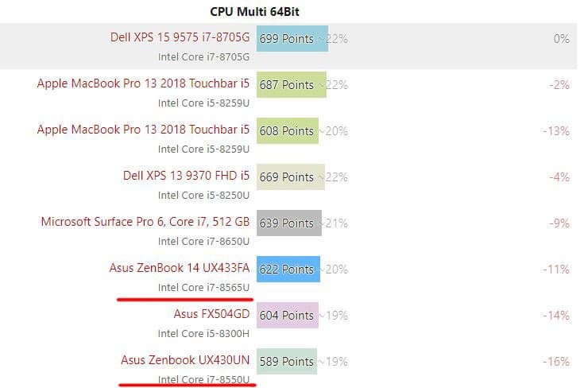Screen dimensions: 588x388
Task: Click the -11% difference value
Action: 559,269
